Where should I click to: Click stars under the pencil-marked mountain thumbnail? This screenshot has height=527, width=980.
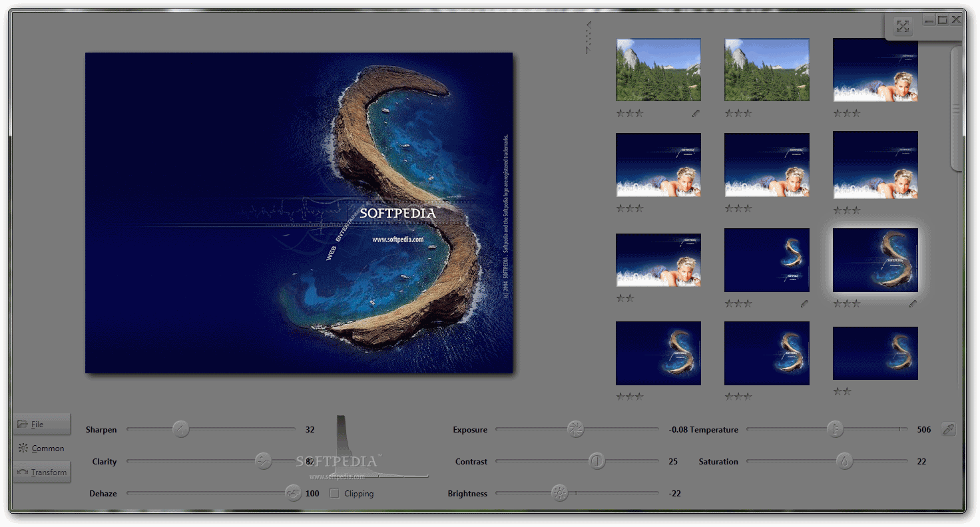pyautogui.click(x=630, y=114)
